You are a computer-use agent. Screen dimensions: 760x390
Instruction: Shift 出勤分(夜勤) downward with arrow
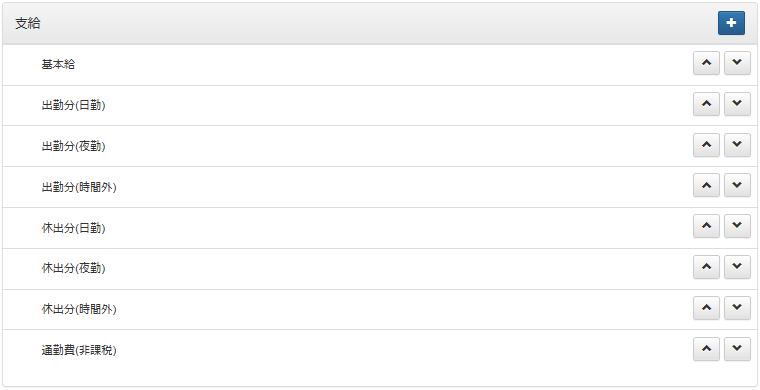737,145
